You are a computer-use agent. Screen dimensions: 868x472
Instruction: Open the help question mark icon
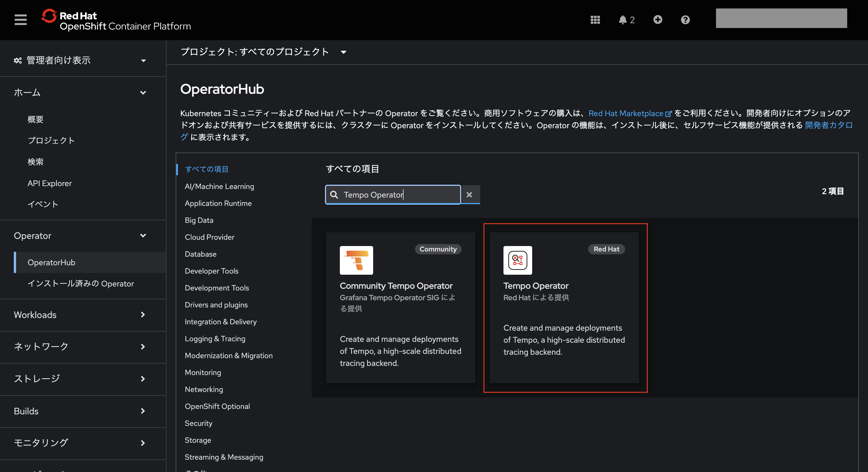(x=685, y=20)
